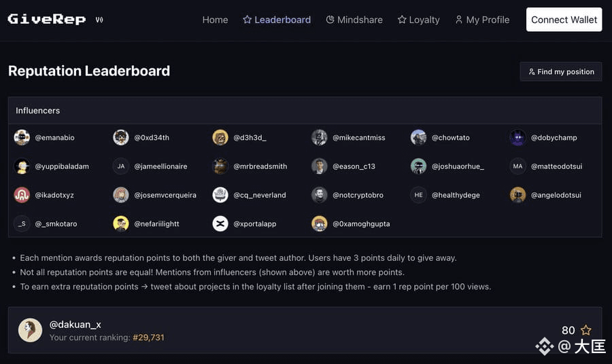Click the @chowtato avatar icon
This screenshot has height=364, width=612.
[419, 137]
